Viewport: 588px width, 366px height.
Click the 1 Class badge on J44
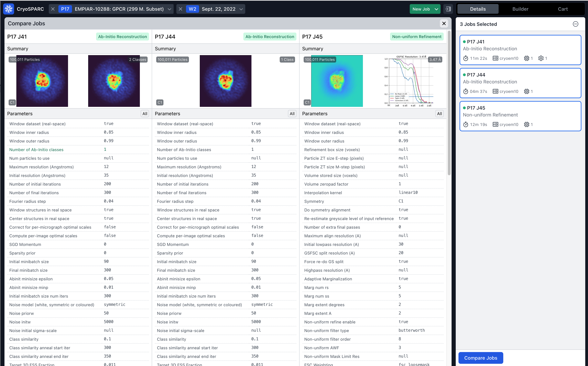point(287,60)
